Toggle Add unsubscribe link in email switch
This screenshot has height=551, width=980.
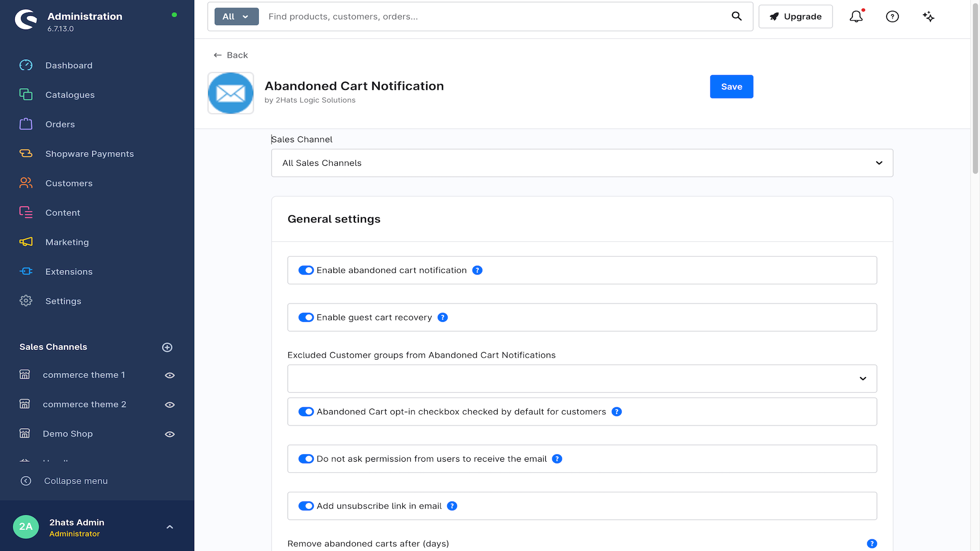pyautogui.click(x=306, y=506)
